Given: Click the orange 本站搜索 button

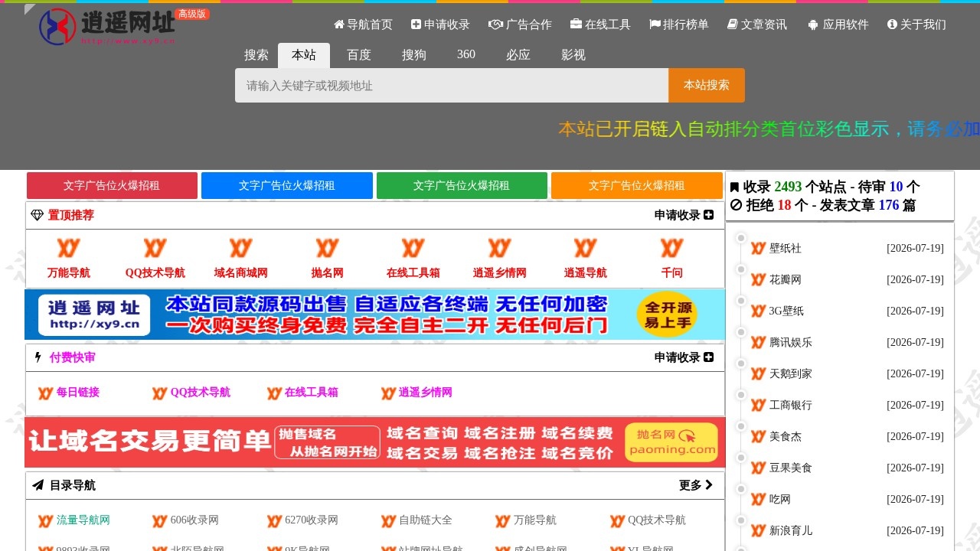Looking at the screenshot, I should 707,86.
